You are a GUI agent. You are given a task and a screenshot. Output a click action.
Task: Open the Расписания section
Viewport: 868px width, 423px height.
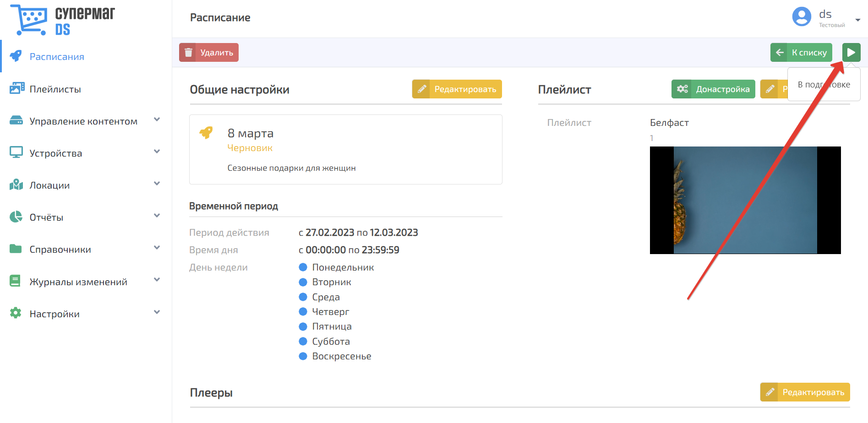(x=57, y=57)
